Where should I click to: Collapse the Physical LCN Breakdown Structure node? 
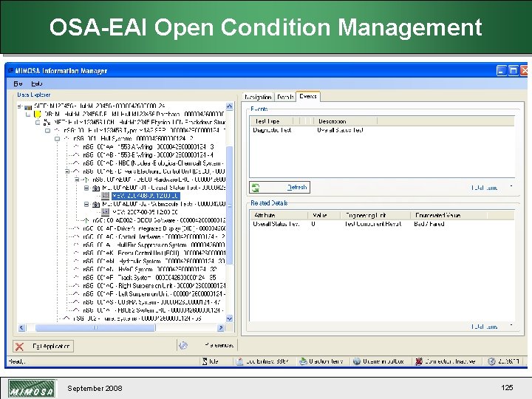point(38,123)
